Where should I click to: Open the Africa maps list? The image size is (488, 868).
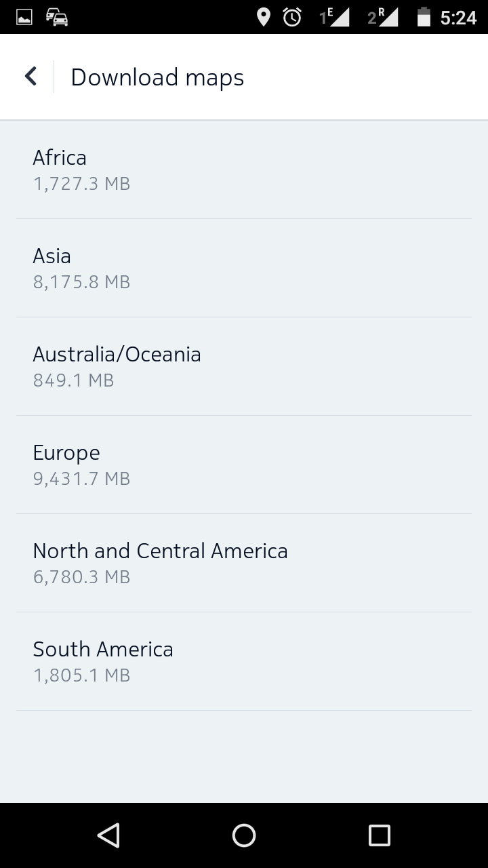coord(244,170)
